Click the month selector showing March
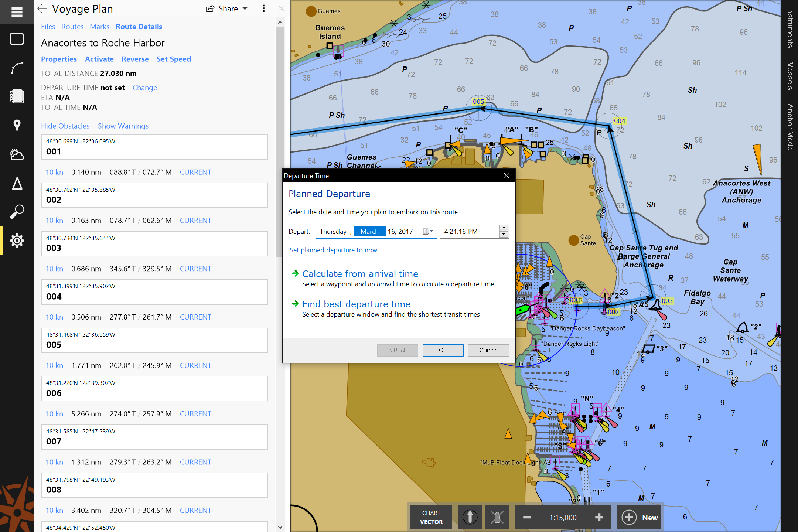The image size is (798, 532). (x=369, y=232)
